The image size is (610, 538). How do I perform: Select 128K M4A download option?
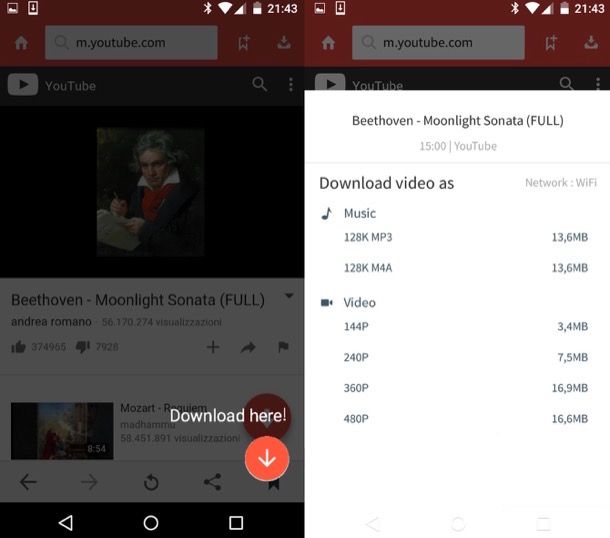coord(466,268)
